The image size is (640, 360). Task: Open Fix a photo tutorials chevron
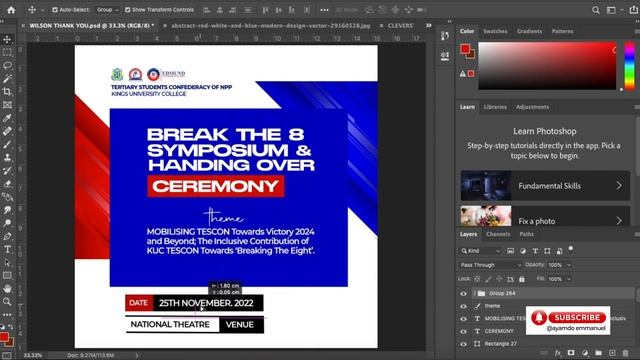click(x=619, y=221)
